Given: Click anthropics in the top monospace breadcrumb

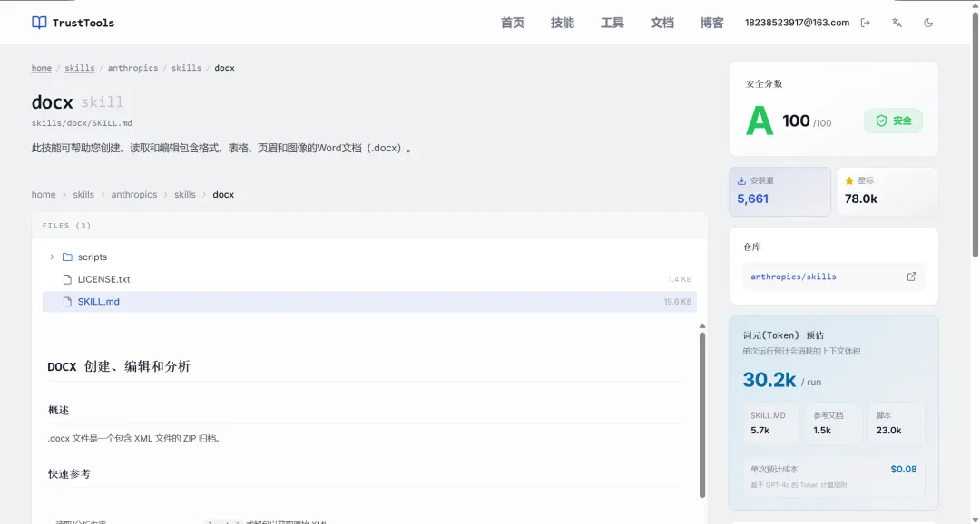Looking at the screenshot, I should (x=132, y=68).
